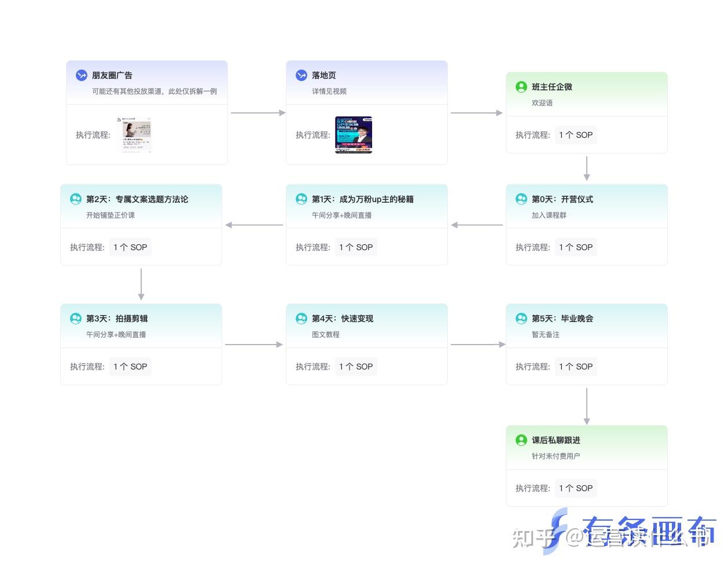Click 午间分享+晚间直播 under 第3天

(x=116, y=335)
